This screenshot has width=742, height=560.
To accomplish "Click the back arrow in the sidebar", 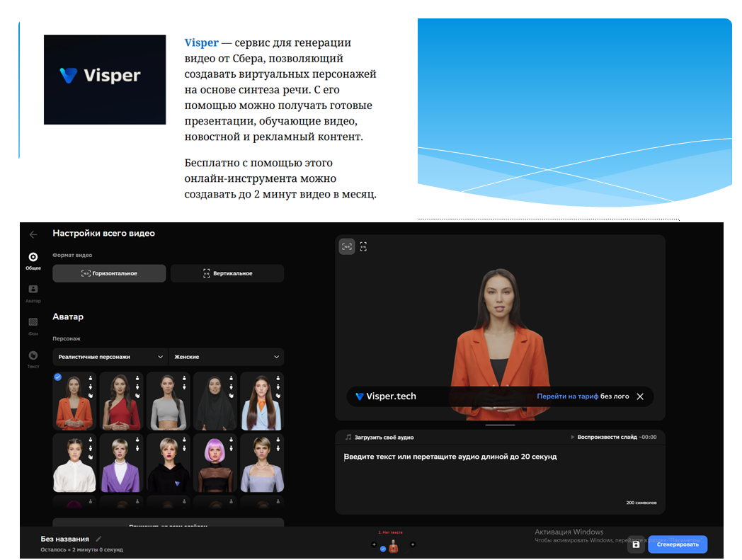I will click(x=33, y=234).
